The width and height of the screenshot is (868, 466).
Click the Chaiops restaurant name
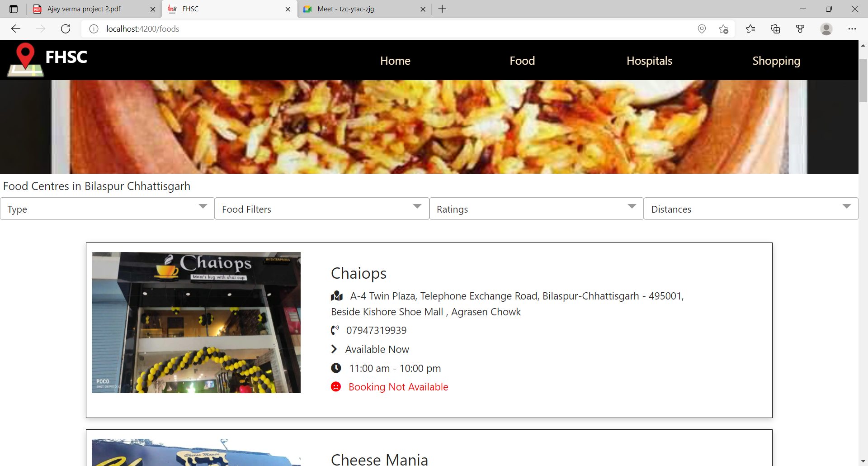[x=358, y=273]
